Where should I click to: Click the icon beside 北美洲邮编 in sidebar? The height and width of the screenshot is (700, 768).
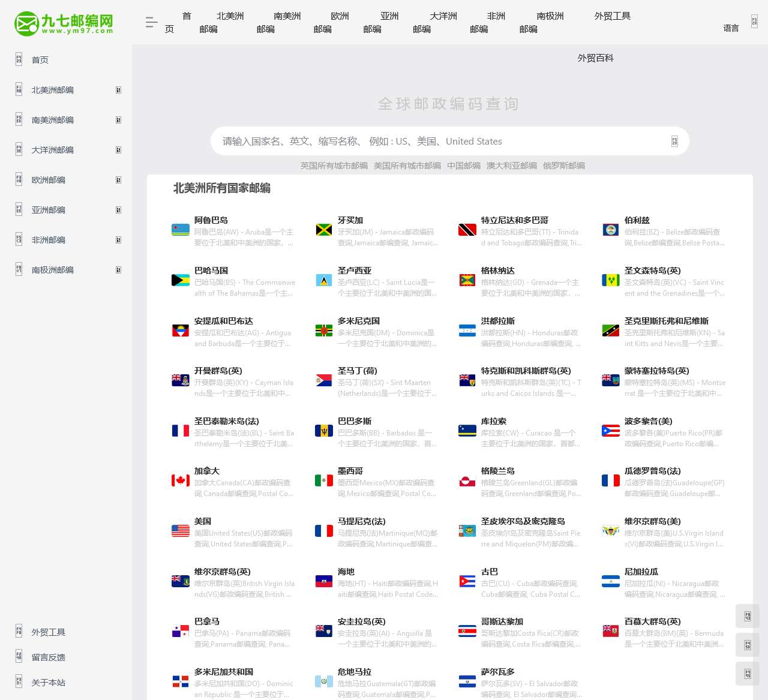pos(19,89)
